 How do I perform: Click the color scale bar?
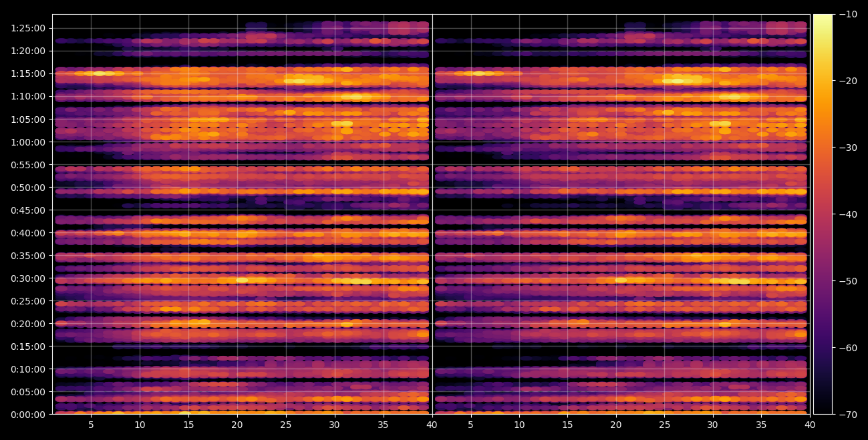(x=823, y=214)
